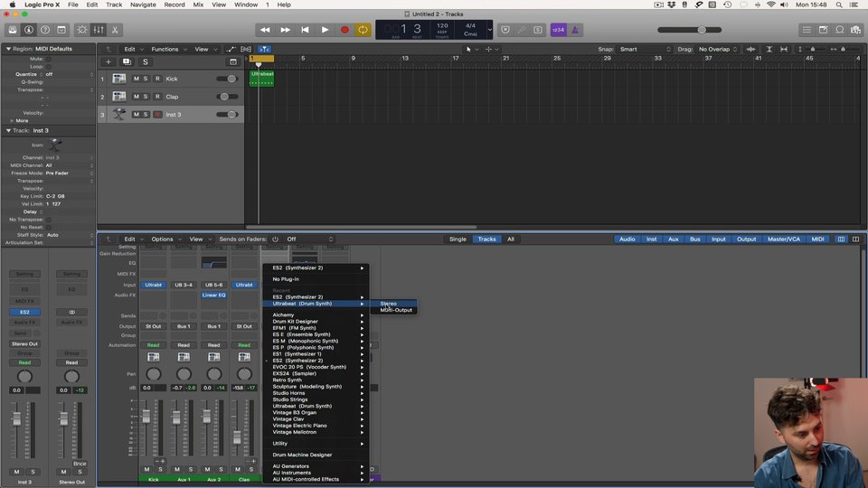
Task: Record-enable the Inst 3 track
Action: [x=157, y=115]
